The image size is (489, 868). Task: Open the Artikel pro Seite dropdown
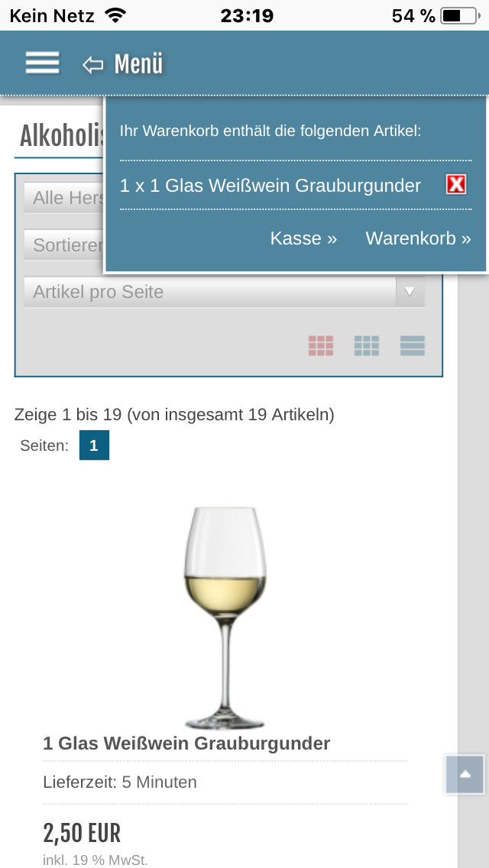pos(225,292)
